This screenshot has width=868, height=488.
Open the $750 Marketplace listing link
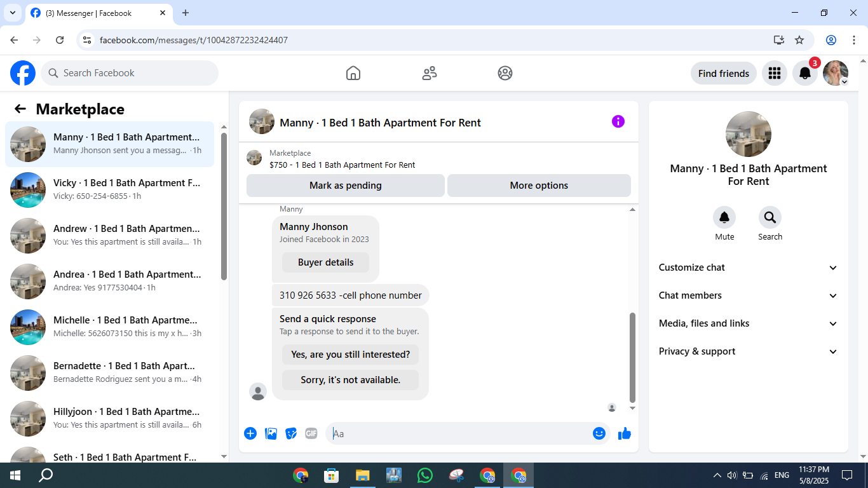[342, 165]
